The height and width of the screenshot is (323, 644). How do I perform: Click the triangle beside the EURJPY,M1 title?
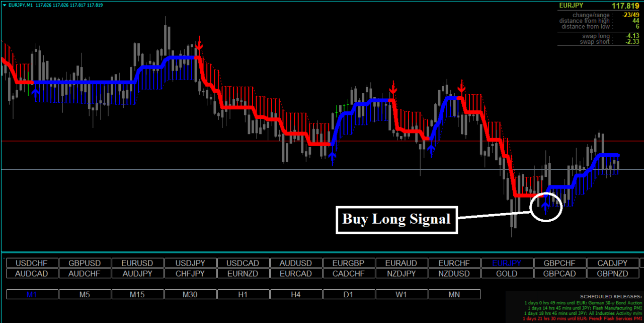point(5,5)
